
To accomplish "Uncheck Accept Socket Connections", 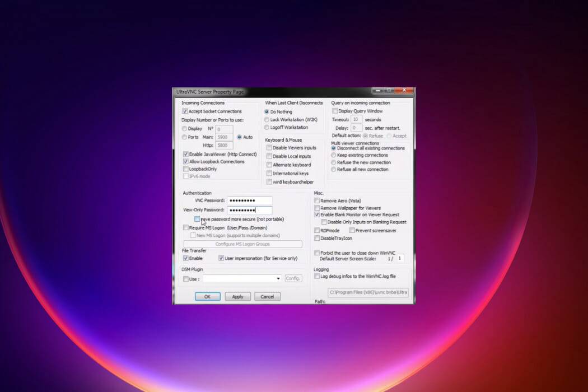I will coord(185,111).
